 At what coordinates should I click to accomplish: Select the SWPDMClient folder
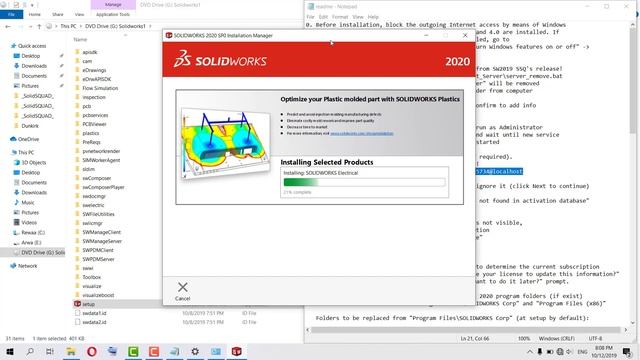[x=98, y=250]
